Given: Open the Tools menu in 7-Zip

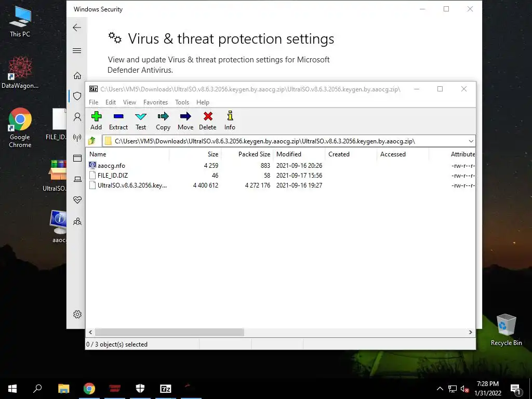Looking at the screenshot, I should coord(182,102).
